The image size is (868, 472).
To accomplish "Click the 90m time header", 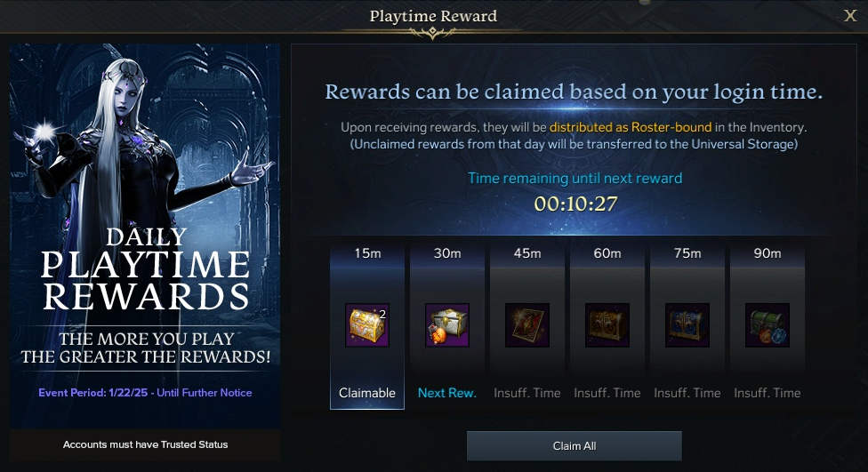I will (768, 253).
